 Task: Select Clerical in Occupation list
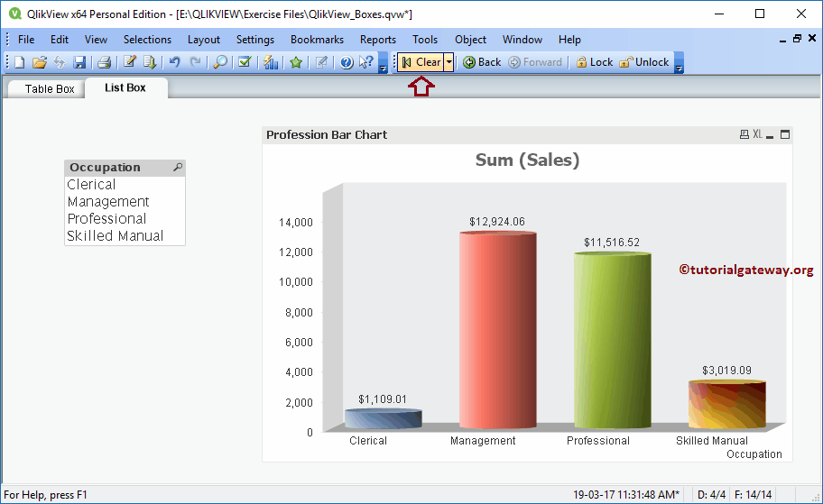pos(125,185)
